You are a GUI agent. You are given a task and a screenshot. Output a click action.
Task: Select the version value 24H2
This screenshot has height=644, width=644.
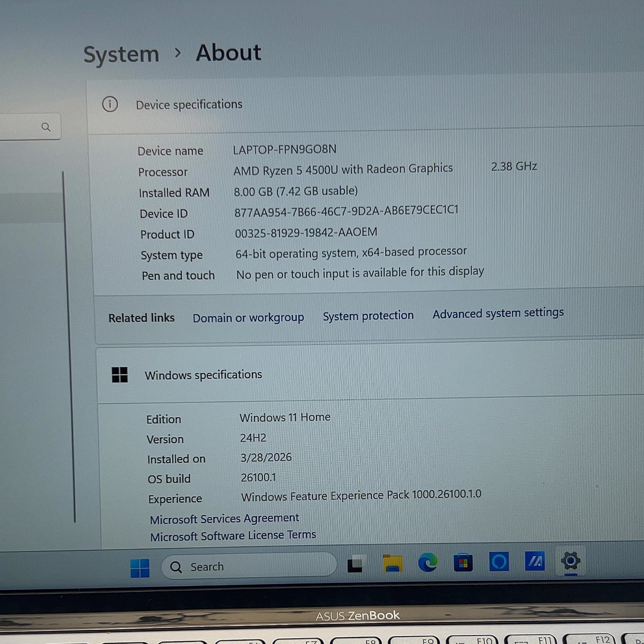[x=253, y=437]
